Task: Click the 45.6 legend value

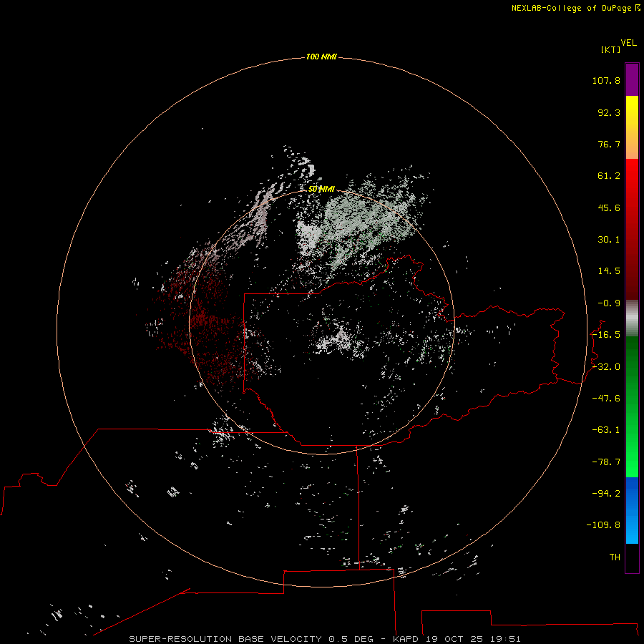Action: 609,208
